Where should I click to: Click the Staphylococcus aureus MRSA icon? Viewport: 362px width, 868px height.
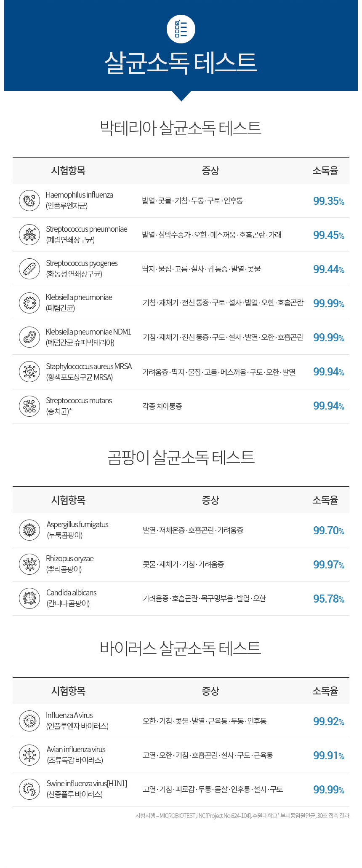(29, 372)
